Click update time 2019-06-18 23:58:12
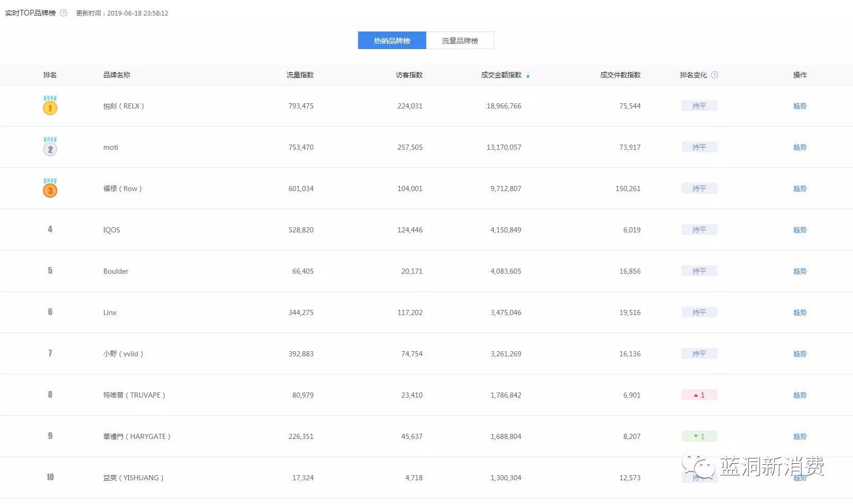The image size is (853, 504). [137, 13]
